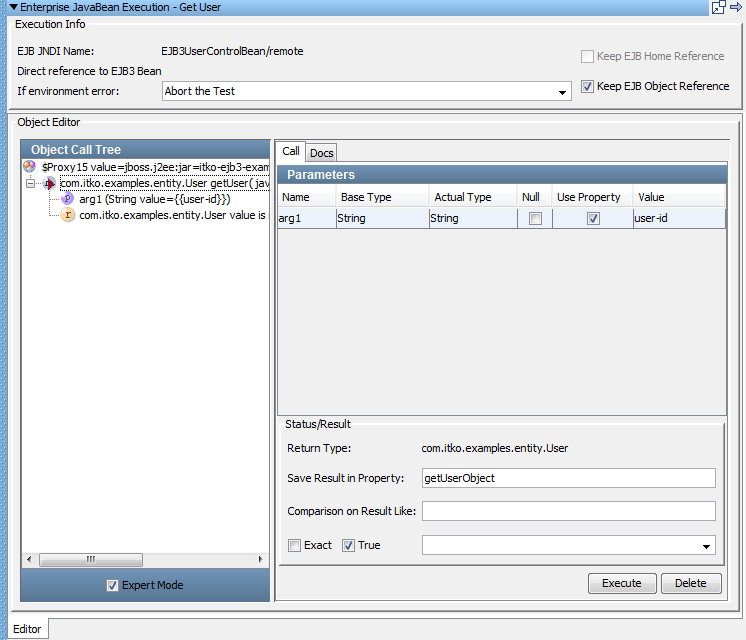Select the Call tab

(x=291, y=151)
